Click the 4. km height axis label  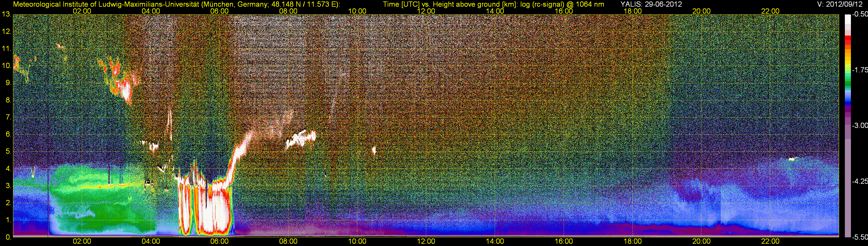[8, 169]
